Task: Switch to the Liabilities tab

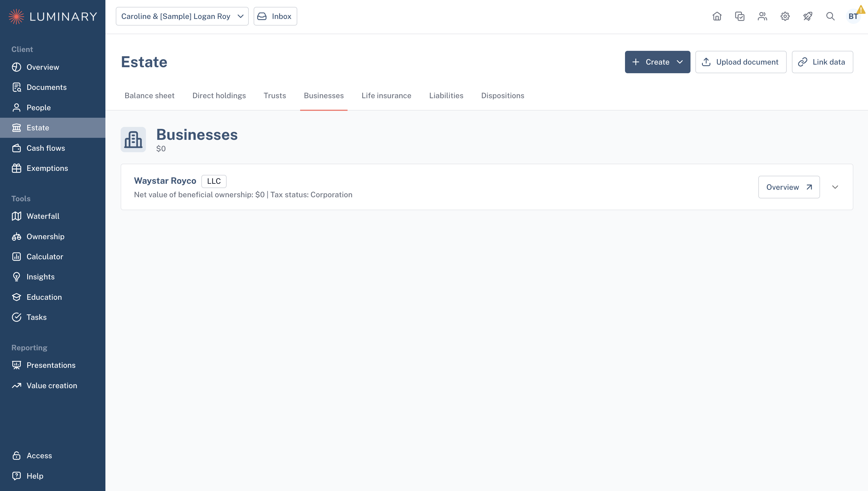Action: coord(446,96)
